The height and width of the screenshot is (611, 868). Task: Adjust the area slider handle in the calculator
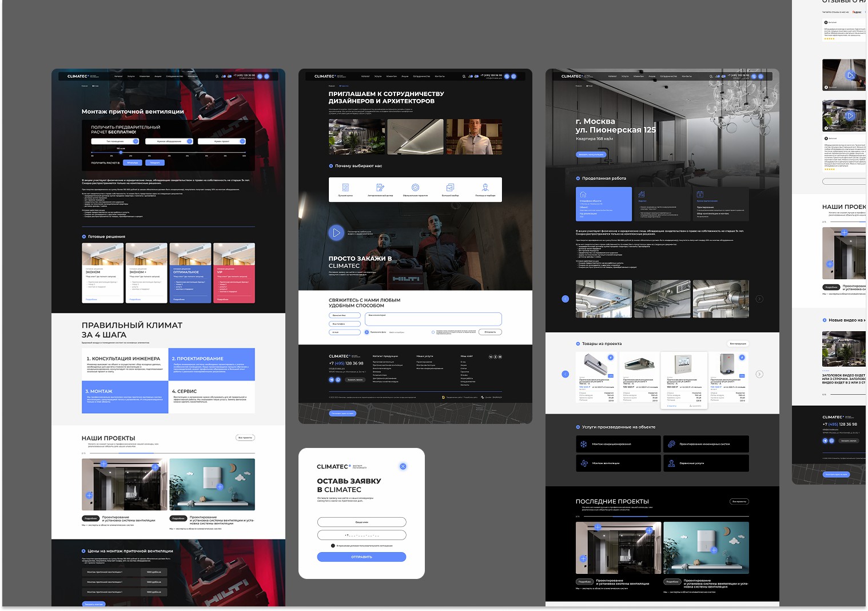coord(121,152)
